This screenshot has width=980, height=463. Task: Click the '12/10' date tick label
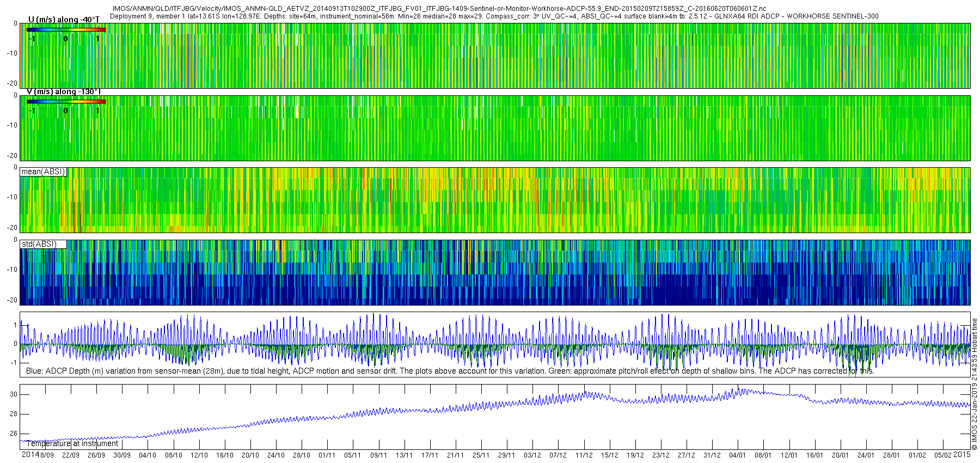coord(199,455)
